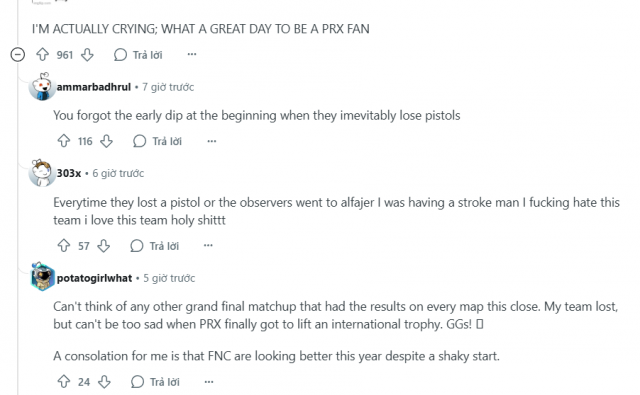
Task: Upvote the PRX fan comment with 961 votes
Action: [42, 55]
